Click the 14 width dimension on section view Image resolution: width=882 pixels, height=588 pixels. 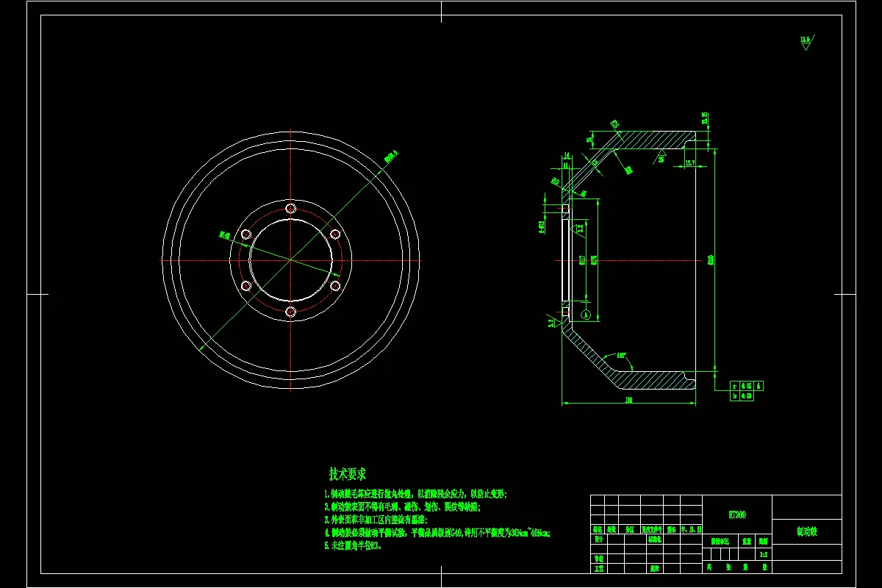(567, 155)
